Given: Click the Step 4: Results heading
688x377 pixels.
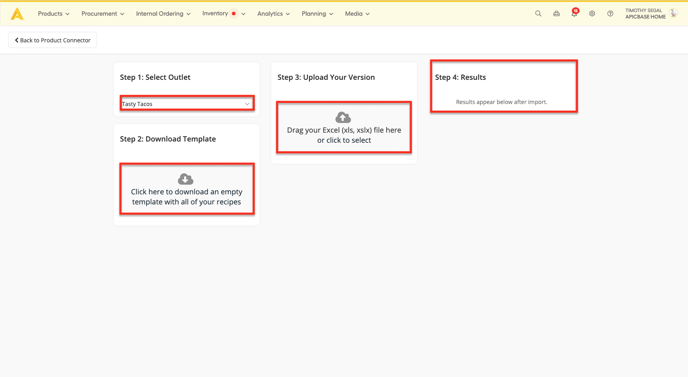Looking at the screenshot, I should (x=460, y=77).
